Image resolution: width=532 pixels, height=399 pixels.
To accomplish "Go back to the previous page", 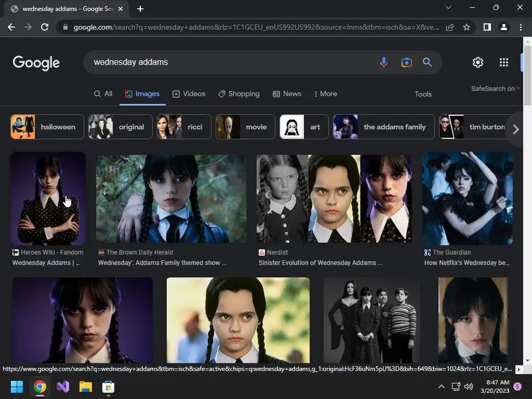I will 11,27.
